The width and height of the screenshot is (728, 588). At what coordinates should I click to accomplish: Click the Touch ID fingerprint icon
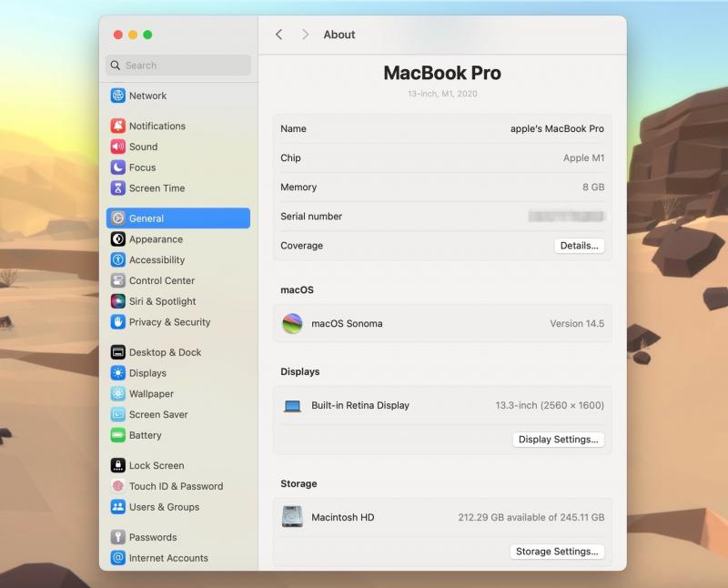[118, 486]
